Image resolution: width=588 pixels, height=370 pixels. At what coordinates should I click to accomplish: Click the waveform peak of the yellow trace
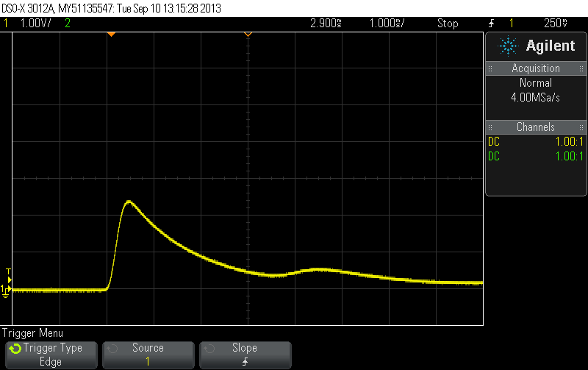(x=129, y=202)
